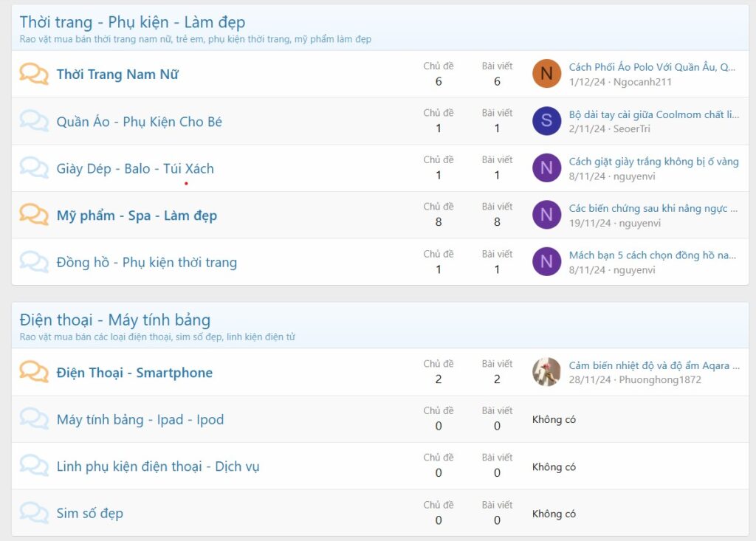Click the grey icon next to Máy tính bảng - Ipad - Ipod
This screenshot has height=541, width=756.
coord(34,419)
